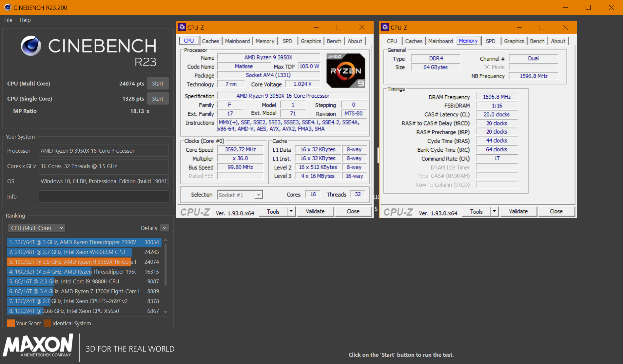623x364 pixels.
Task: Switch to Caches tab in right CPU-Z
Action: pyautogui.click(x=414, y=41)
